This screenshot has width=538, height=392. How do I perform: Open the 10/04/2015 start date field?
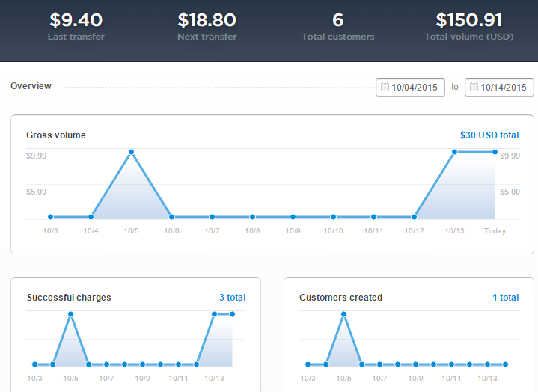point(410,87)
